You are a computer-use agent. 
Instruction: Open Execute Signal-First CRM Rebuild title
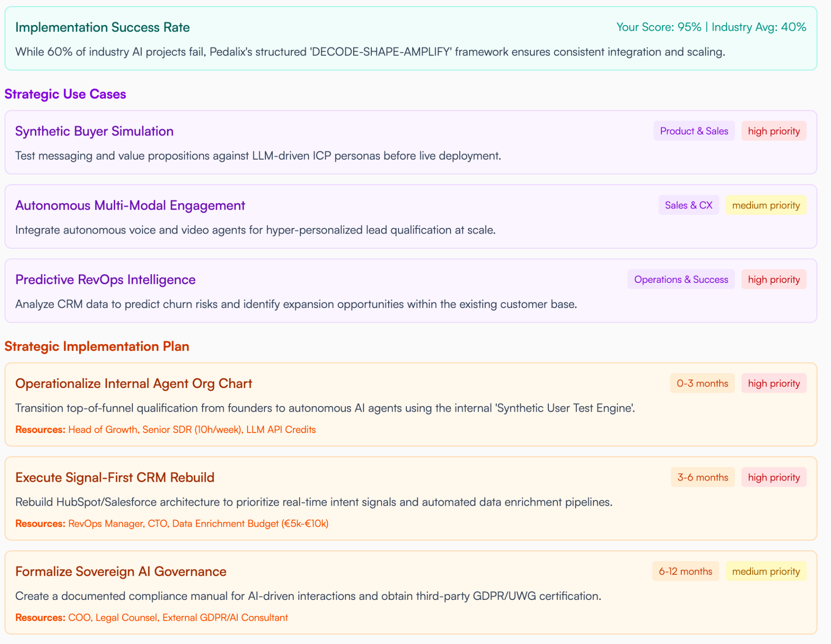[115, 477]
